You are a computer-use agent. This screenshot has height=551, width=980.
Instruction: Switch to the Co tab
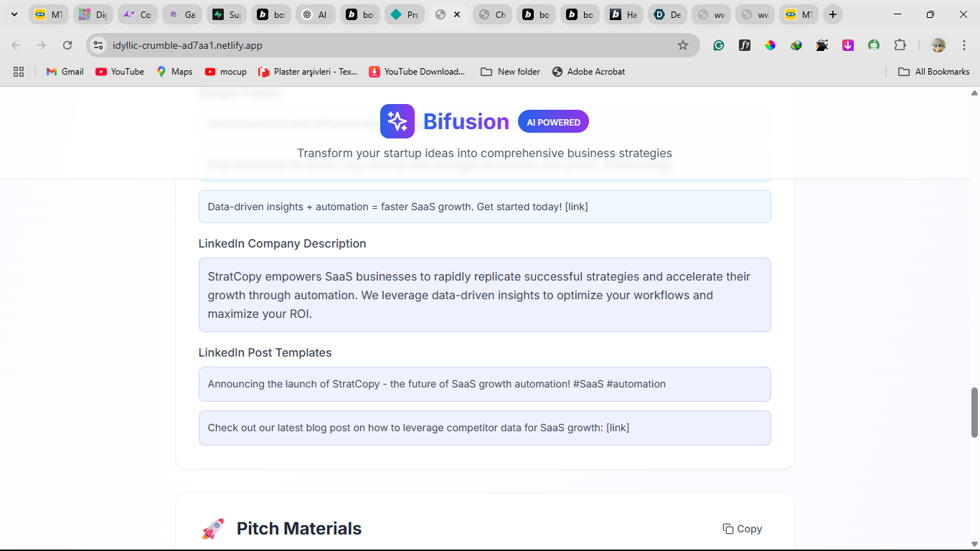pos(137,14)
